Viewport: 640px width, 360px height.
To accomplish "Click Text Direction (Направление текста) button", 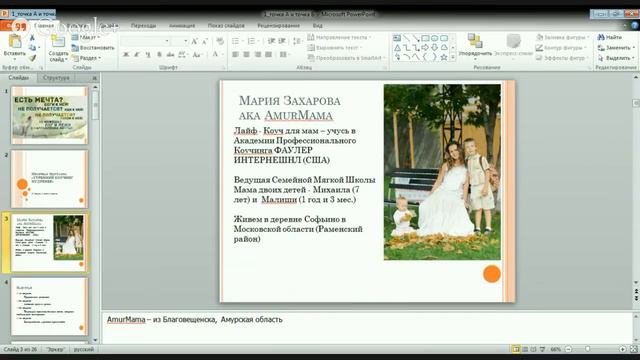I will coord(339,37).
